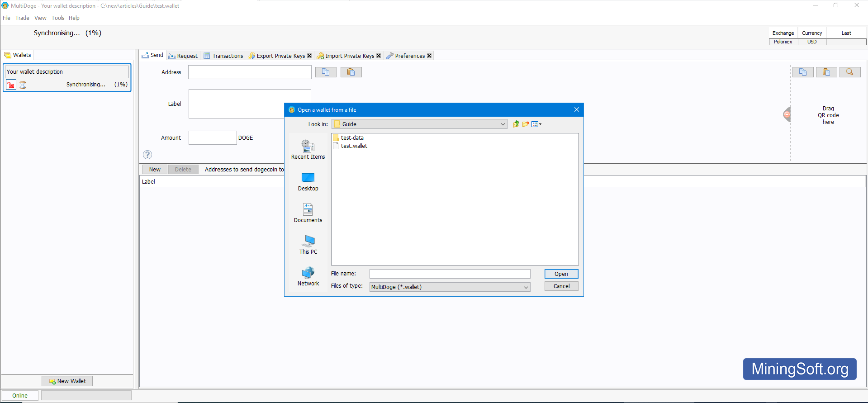868x403 pixels.
Task: Click New address button
Action: pyautogui.click(x=155, y=169)
